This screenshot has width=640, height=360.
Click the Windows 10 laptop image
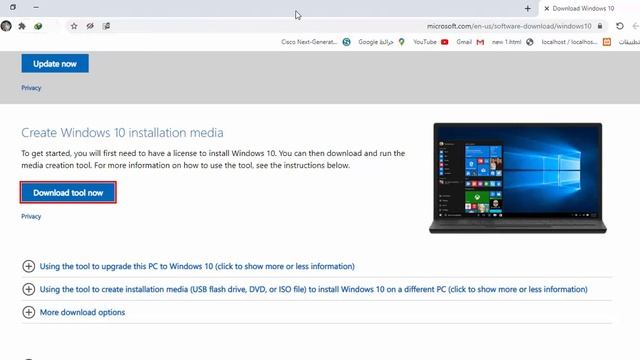pyautogui.click(x=518, y=178)
